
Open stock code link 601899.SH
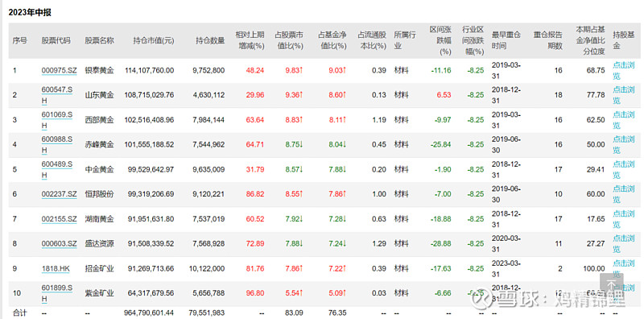[x=57, y=293]
